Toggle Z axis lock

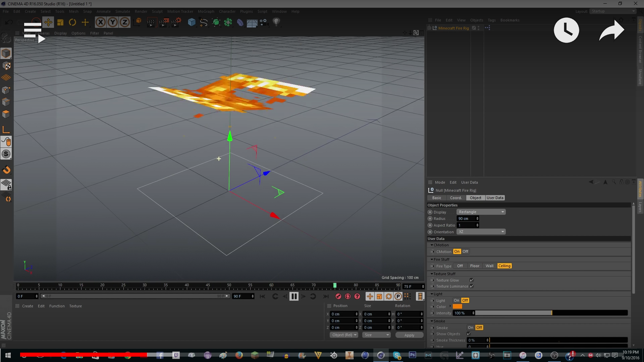click(x=125, y=22)
